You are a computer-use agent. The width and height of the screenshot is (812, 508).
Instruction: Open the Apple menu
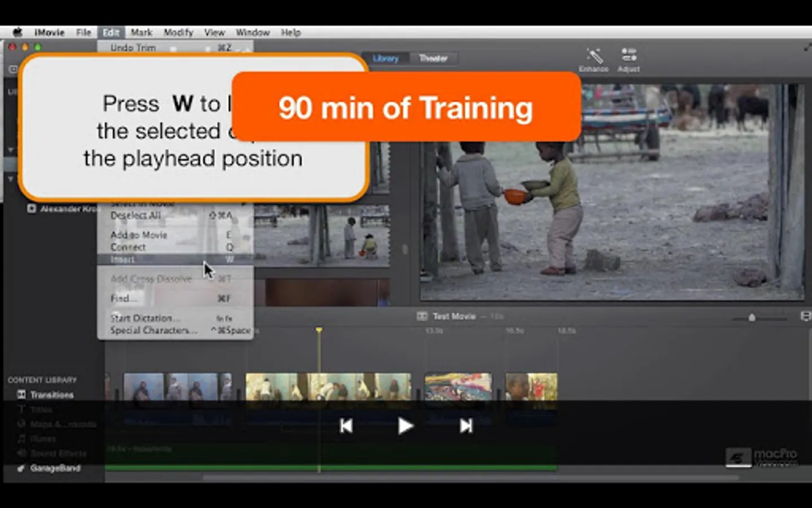pyautogui.click(x=17, y=32)
